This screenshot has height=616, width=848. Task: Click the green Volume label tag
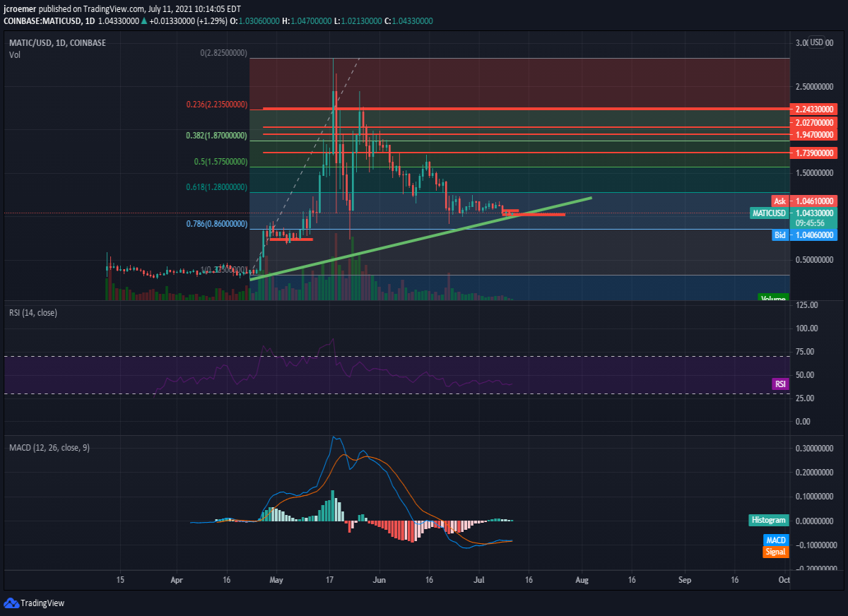tap(773, 297)
